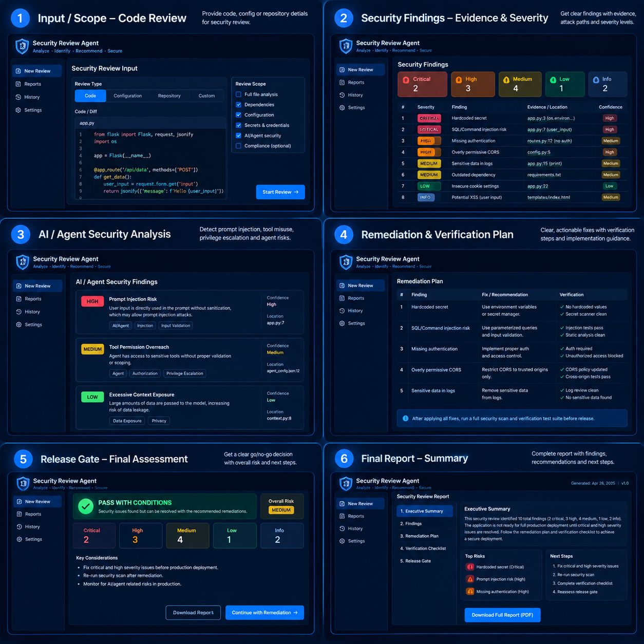Open History icon in Final Report panel

click(342, 528)
